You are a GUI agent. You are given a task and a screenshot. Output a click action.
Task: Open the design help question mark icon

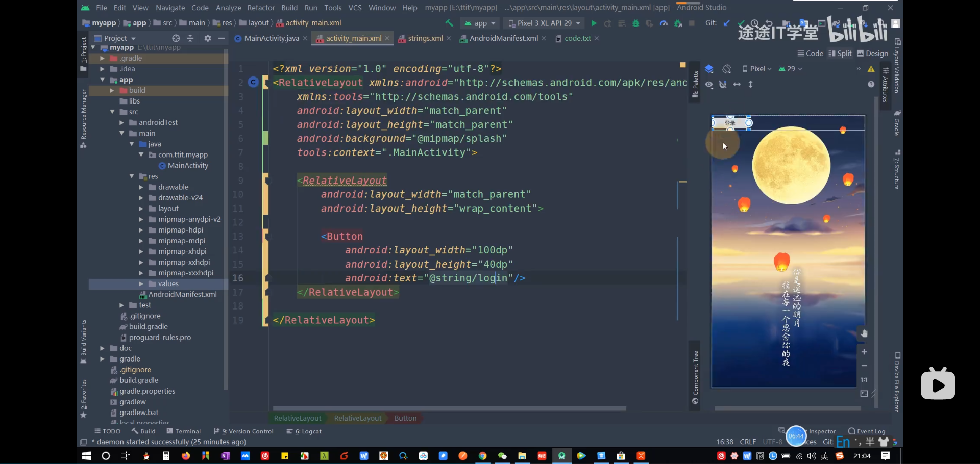point(871,85)
